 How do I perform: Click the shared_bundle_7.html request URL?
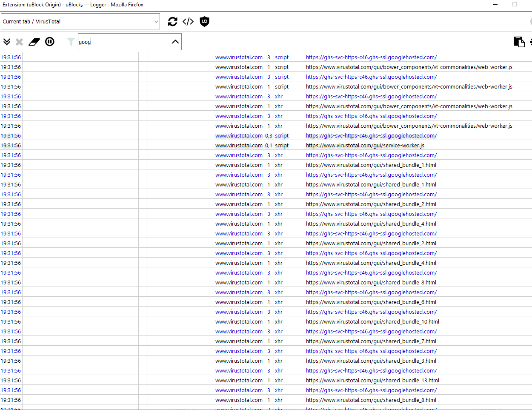click(x=371, y=341)
